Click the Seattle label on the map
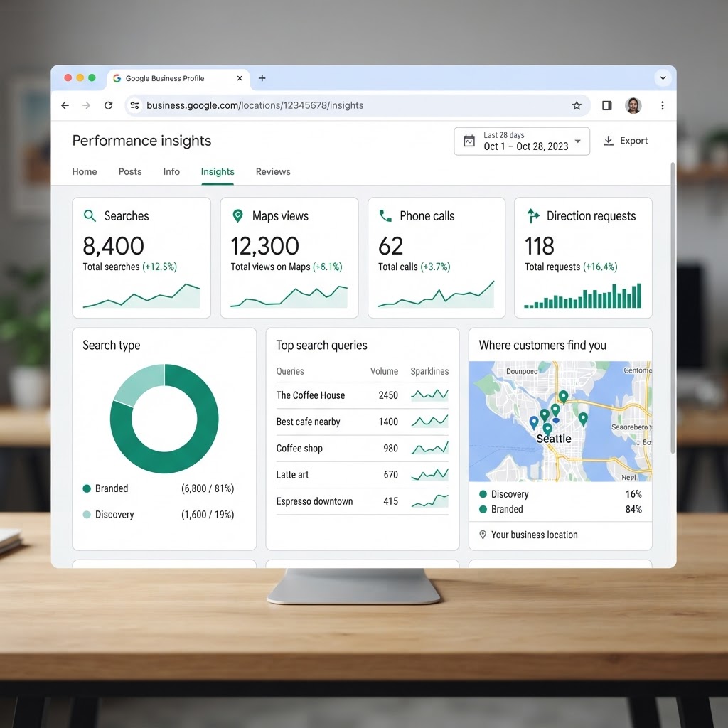 tap(554, 439)
